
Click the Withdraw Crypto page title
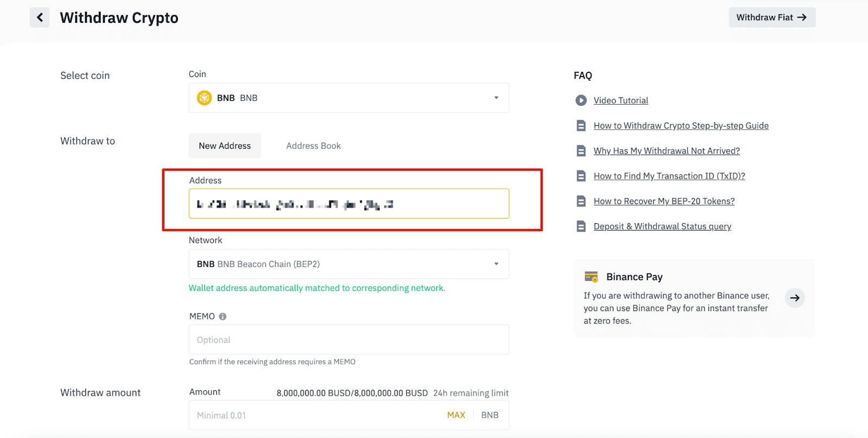point(119,17)
